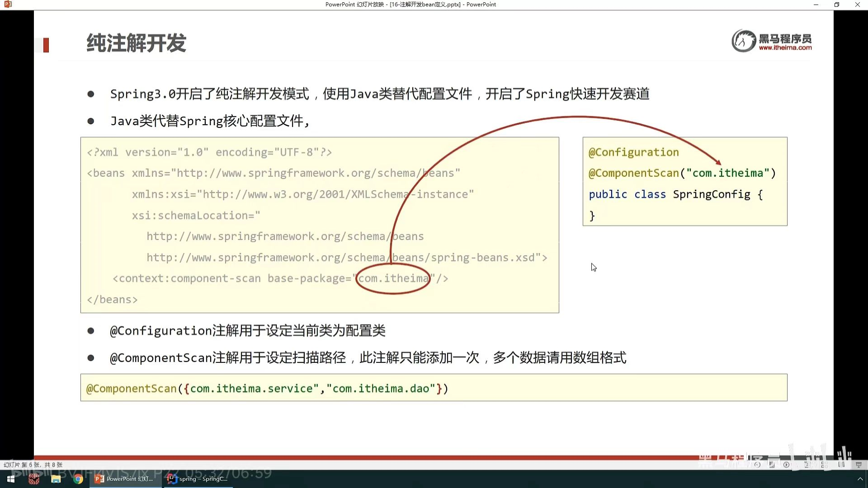Image resolution: width=868 pixels, height=488 pixels.
Task: Switch to the IntelliJ spring project window
Action: click(x=198, y=479)
